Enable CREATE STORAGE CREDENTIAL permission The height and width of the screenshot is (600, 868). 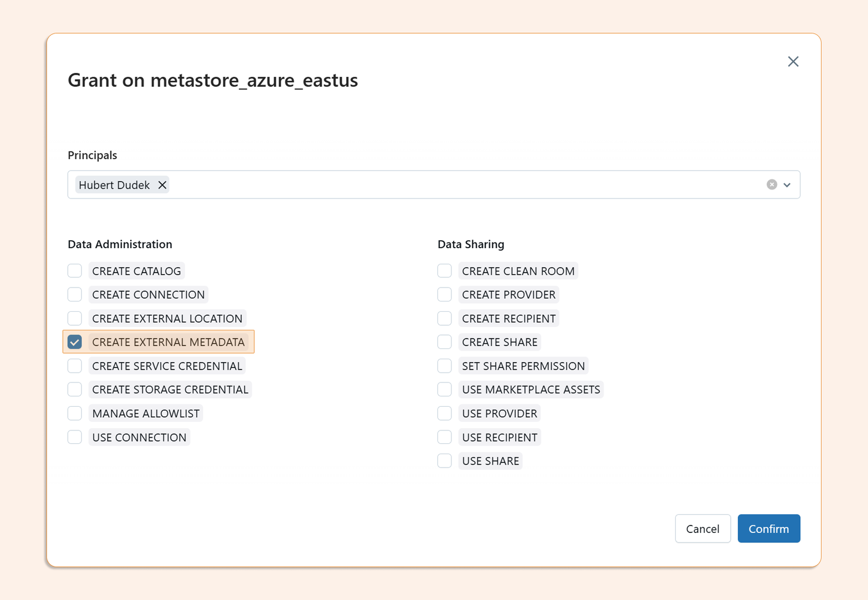click(75, 389)
